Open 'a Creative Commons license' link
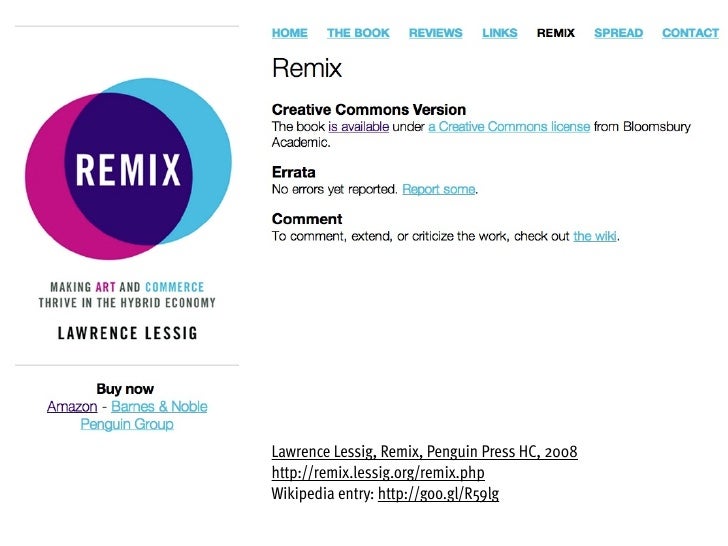The height and width of the screenshot is (546, 728). [509, 126]
